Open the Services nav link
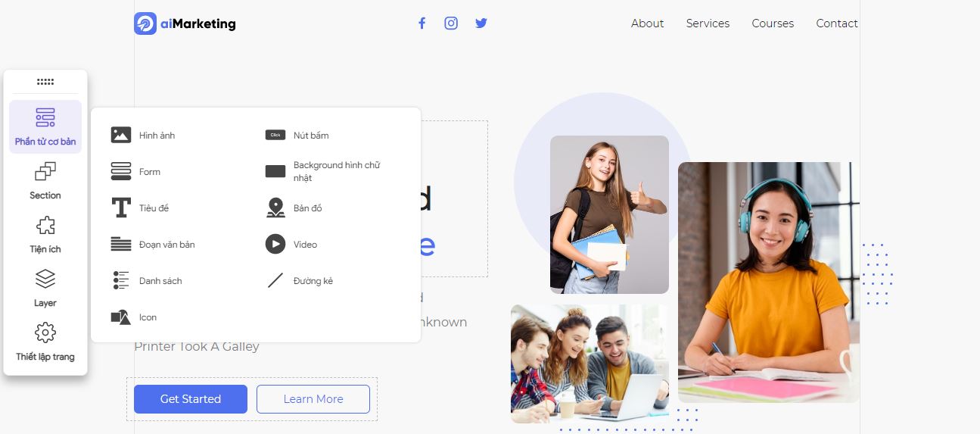The height and width of the screenshot is (434, 980). coord(708,23)
